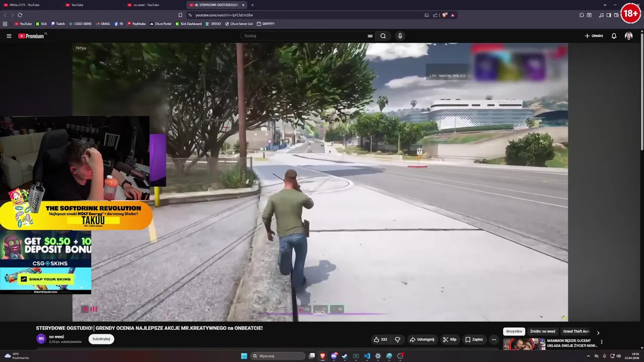
Task: Subscribe to no weeź via Subskrybuj
Action: coord(101,339)
